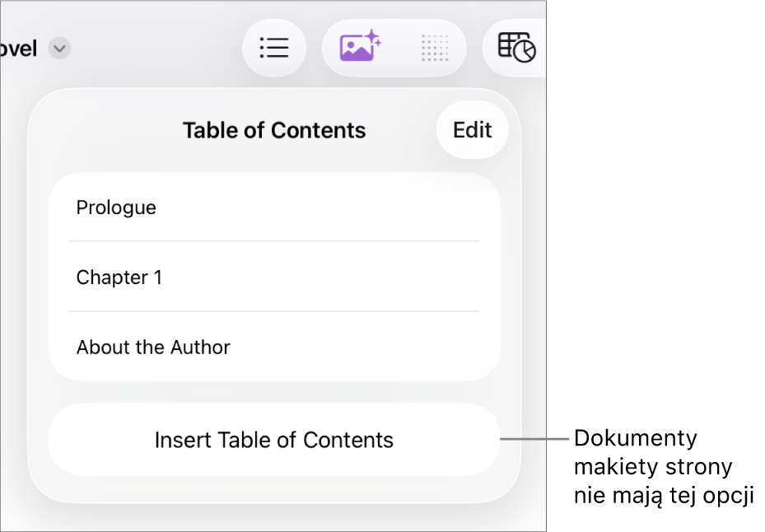765x532 pixels.
Task: Click the dotted grid toolbar icon
Action: pyautogui.click(x=435, y=48)
